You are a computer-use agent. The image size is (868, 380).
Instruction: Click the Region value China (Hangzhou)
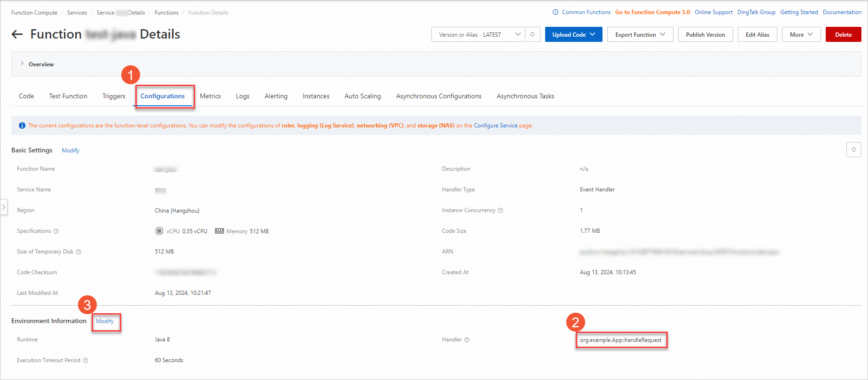[177, 211]
